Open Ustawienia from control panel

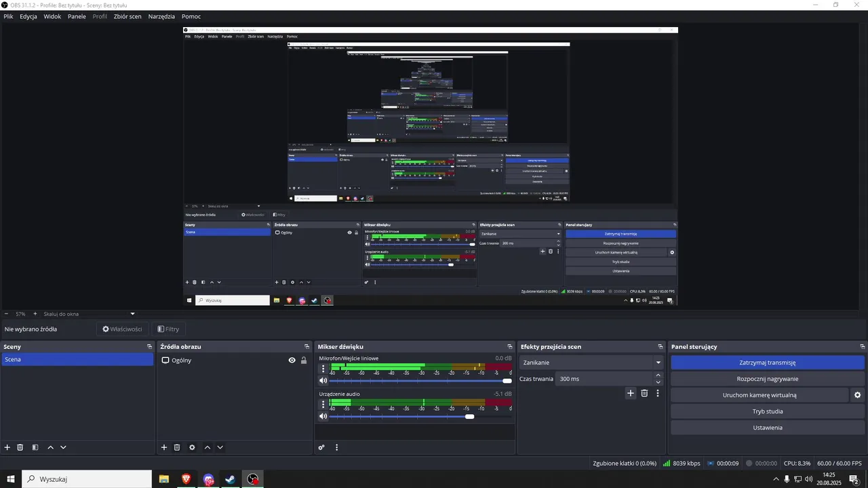(768, 428)
